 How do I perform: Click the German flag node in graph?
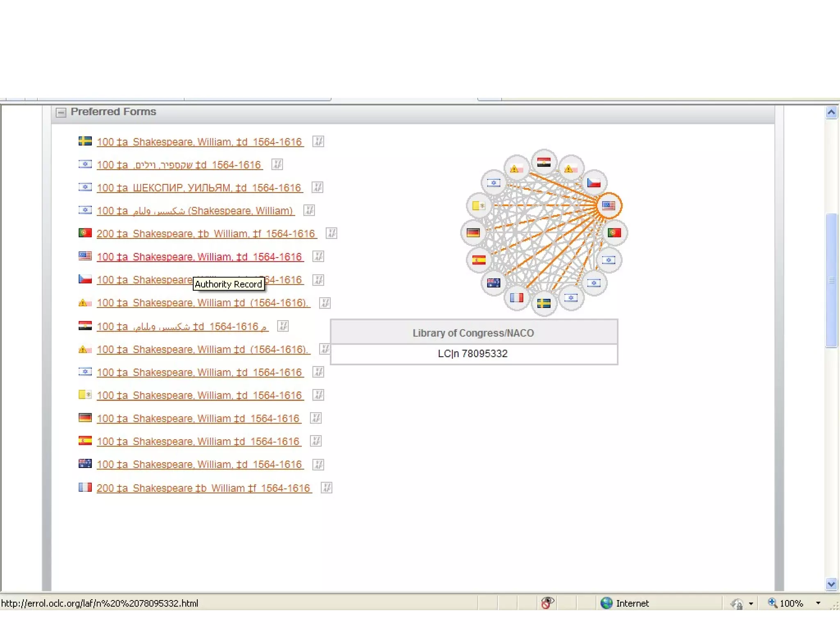[x=473, y=233]
